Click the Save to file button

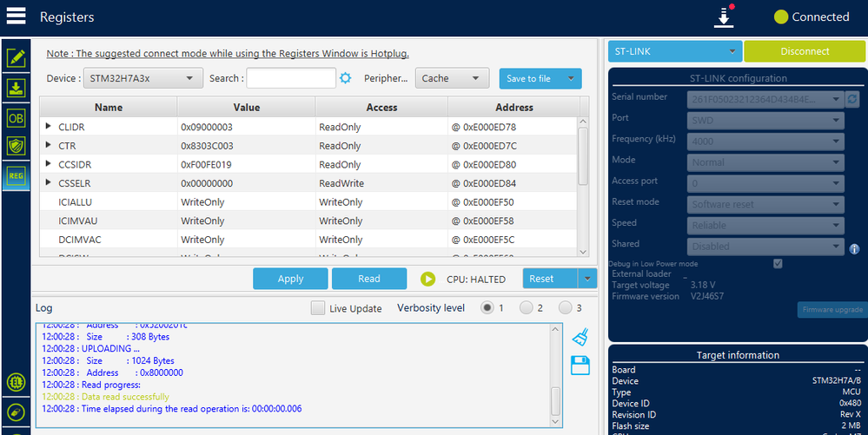pos(530,79)
